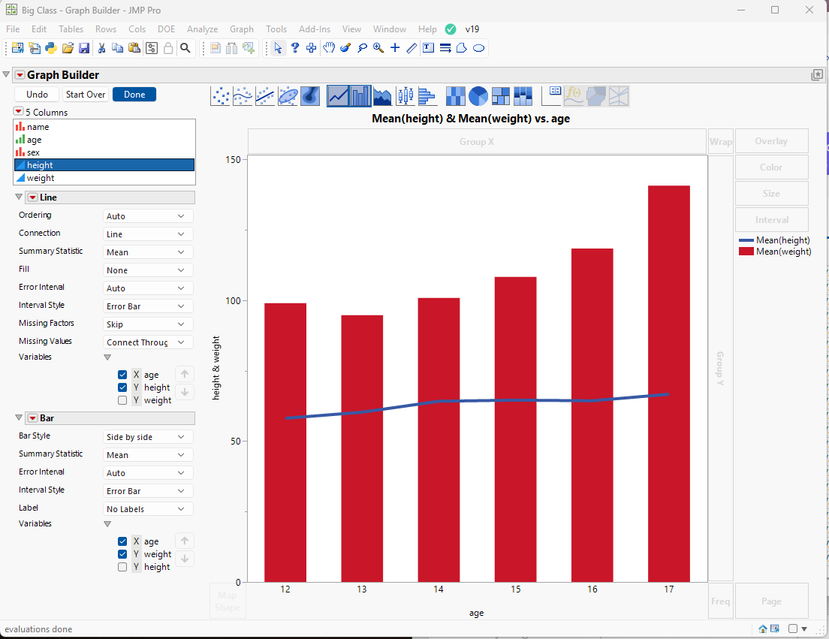Click the Cut scissors icon
The image size is (829, 639).
click(x=102, y=48)
